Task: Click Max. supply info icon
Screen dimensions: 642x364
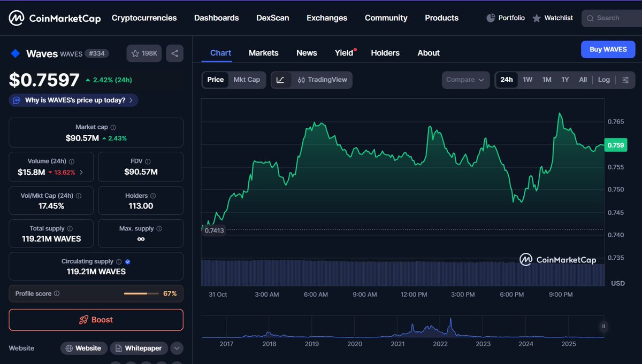Action: pyautogui.click(x=159, y=228)
